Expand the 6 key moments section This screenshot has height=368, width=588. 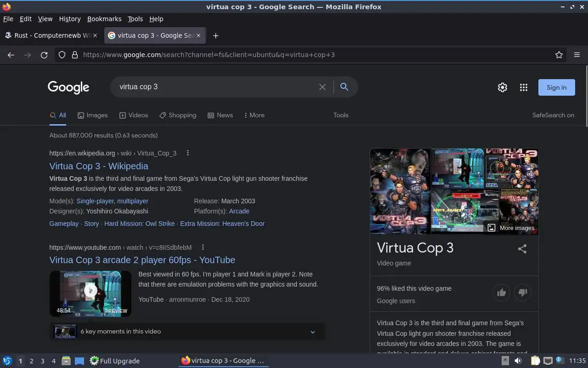187,331
